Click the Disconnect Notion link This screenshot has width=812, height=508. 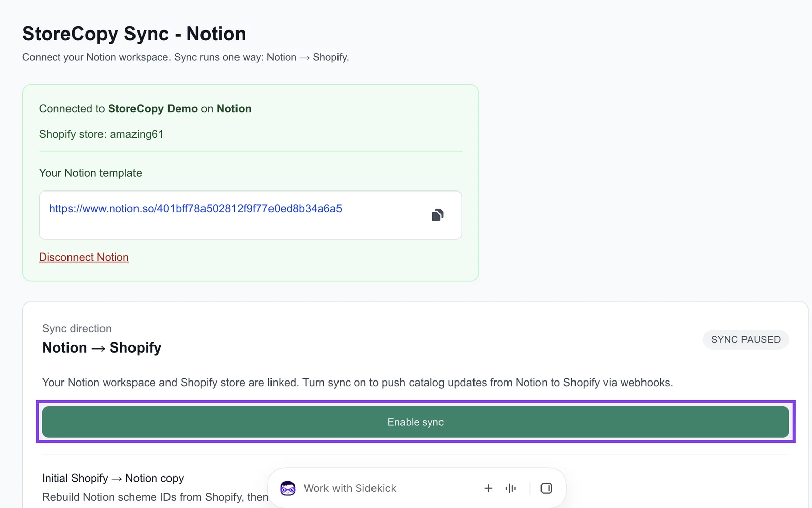(x=84, y=257)
